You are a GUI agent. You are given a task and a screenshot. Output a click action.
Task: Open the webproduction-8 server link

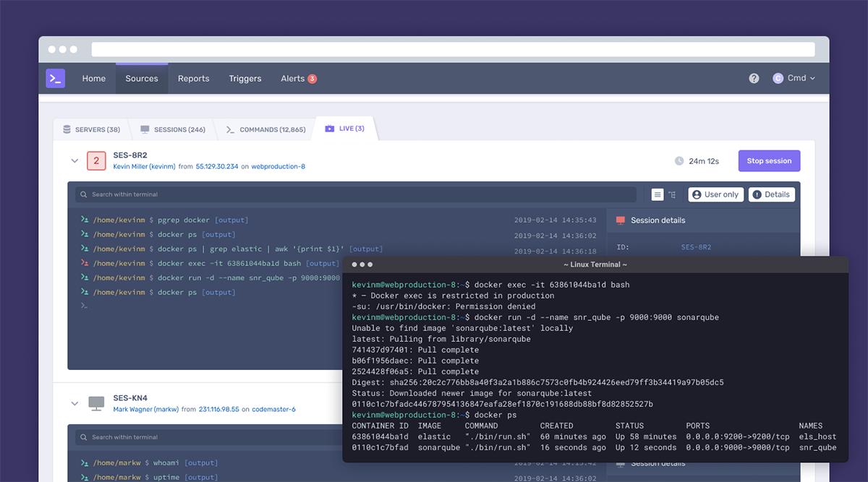pos(278,166)
